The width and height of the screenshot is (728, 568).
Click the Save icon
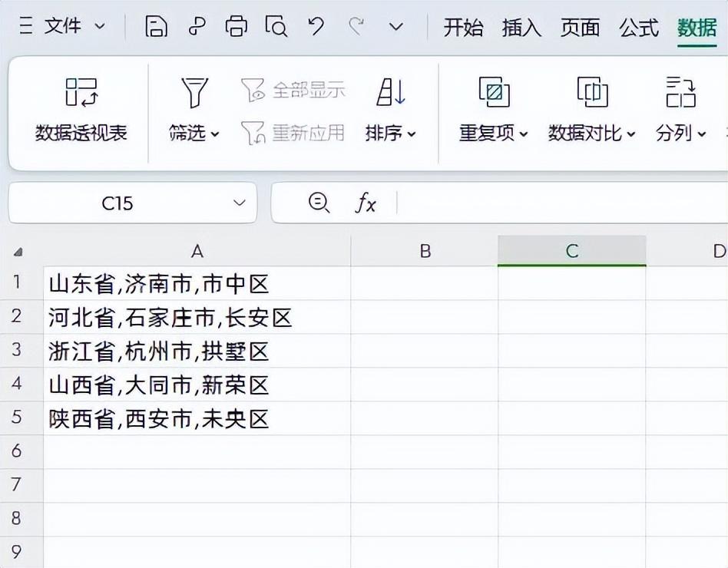pos(156,26)
